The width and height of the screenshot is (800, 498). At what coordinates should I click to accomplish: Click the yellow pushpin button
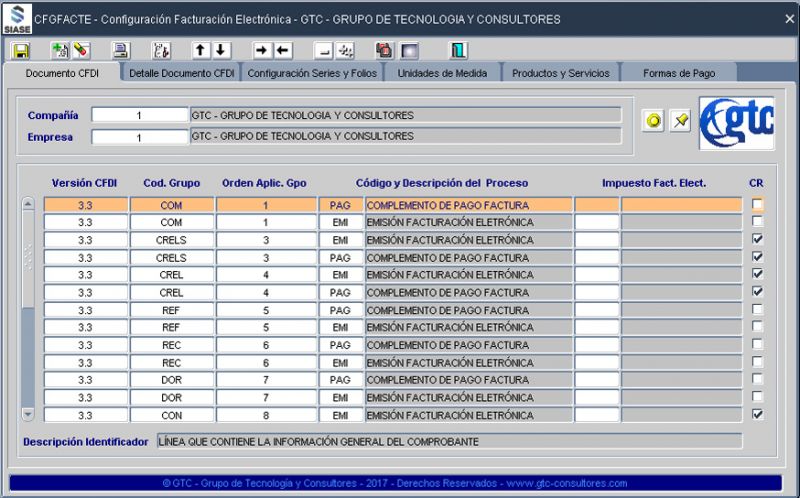click(680, 121)
